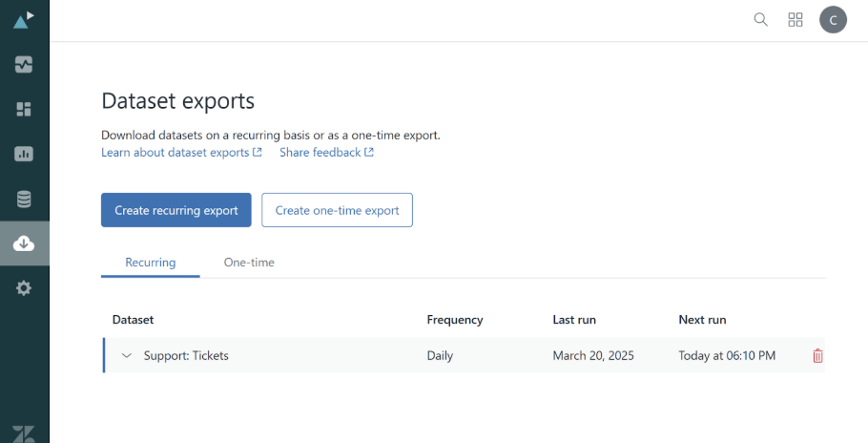Open the Dashboards sidebar icon
The width and height of the screenshot is (868, 443).
(x=24, y=109)
